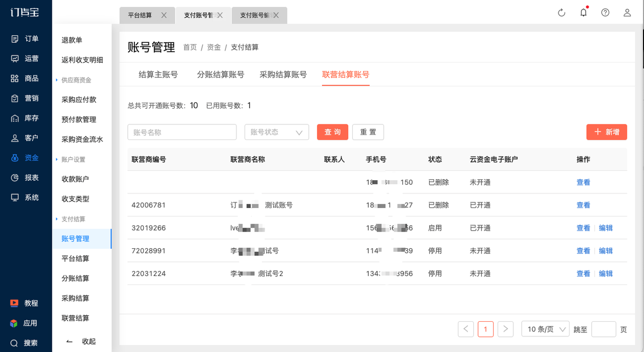Open the 教程 tutorial icon

pyautogui.click(x=15, y=303)
